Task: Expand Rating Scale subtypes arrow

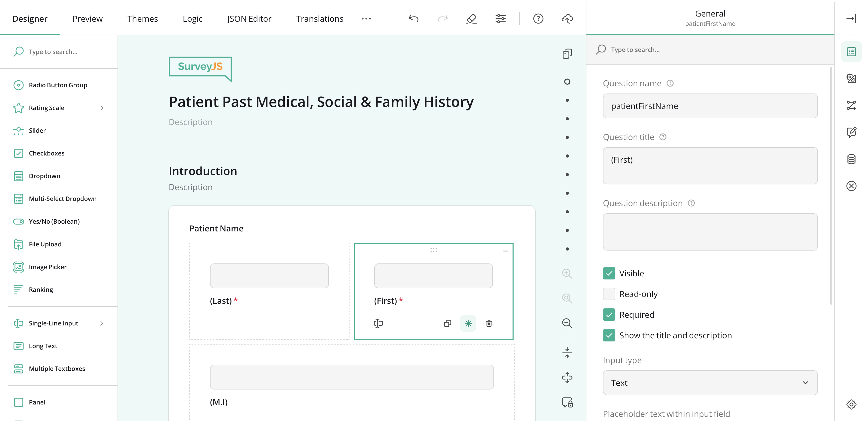Action: pos(102,108)
